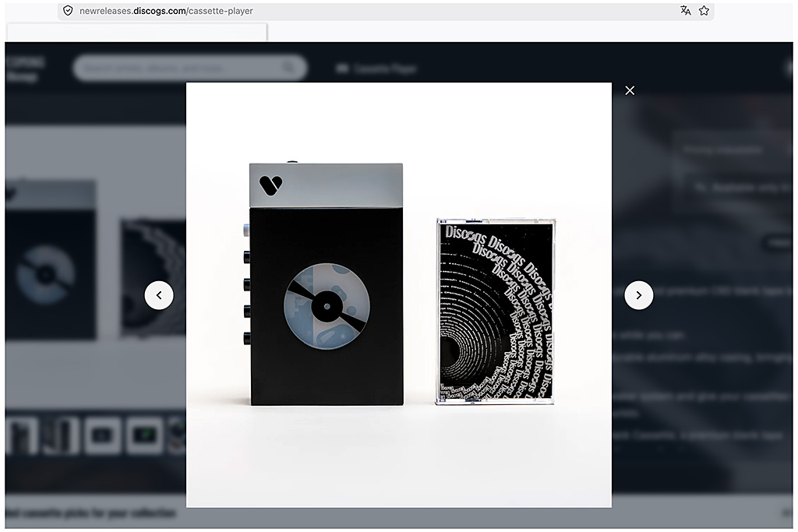Bookmark this page with the star icon

coord(704,11)
